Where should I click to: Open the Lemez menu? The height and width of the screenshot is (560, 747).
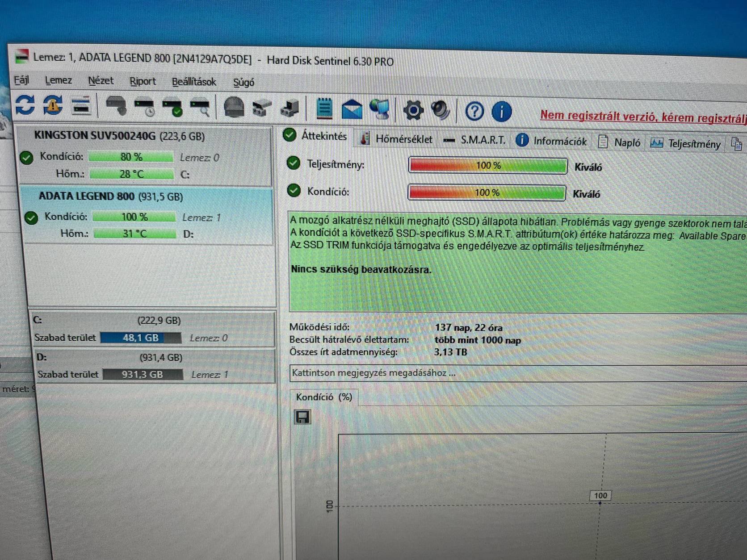click(58, 80)
